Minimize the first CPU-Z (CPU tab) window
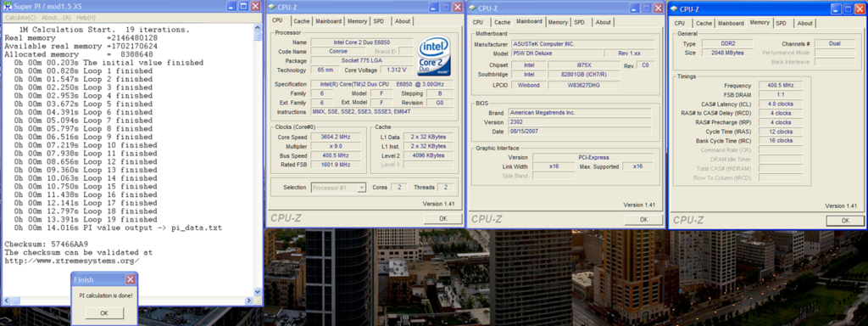 433,7
